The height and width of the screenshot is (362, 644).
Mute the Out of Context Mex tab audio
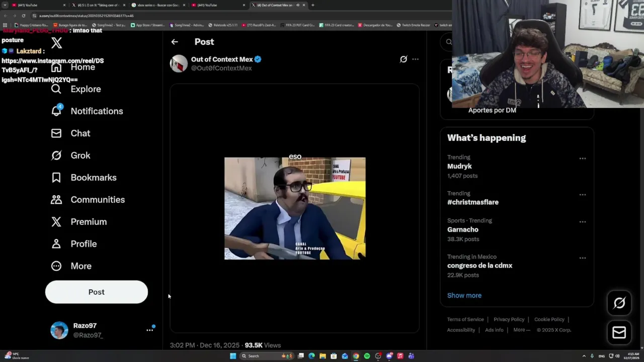(x=298, y=5)
